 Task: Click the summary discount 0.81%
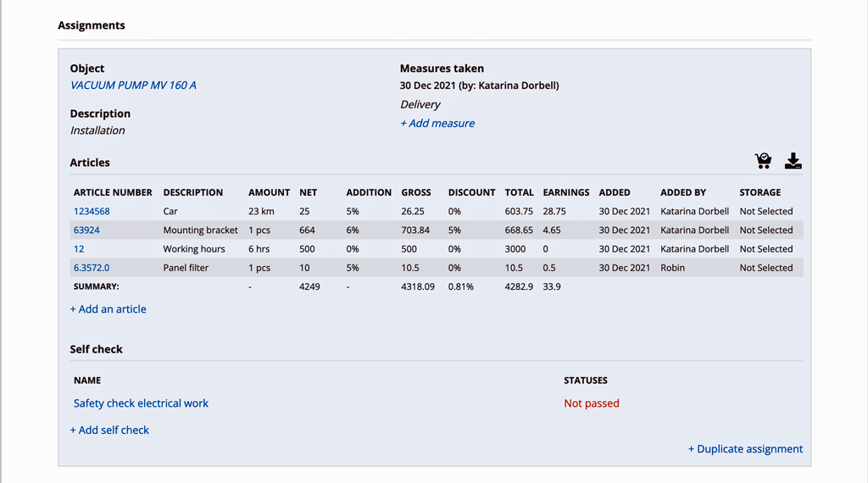click(460, 286)
